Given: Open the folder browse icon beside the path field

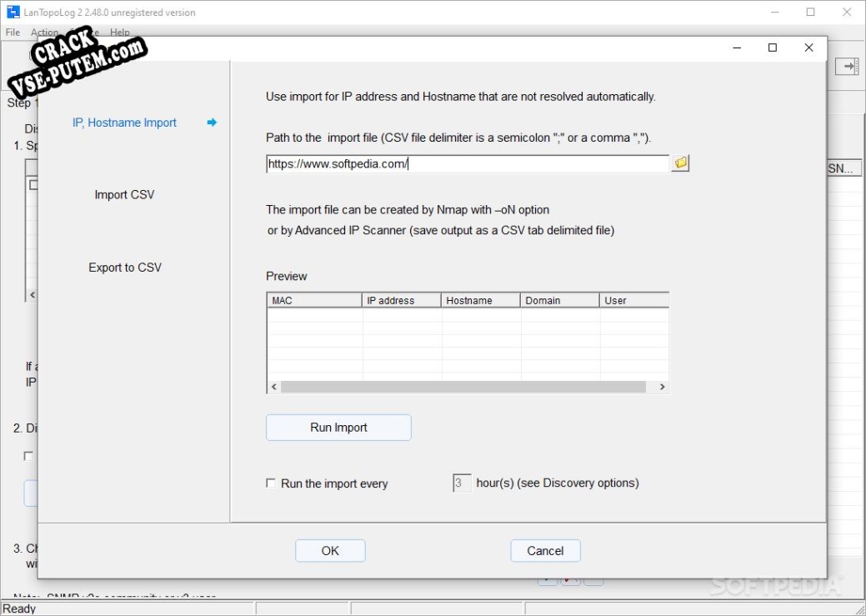Looking at the screenshot, I should pos(680,163).
